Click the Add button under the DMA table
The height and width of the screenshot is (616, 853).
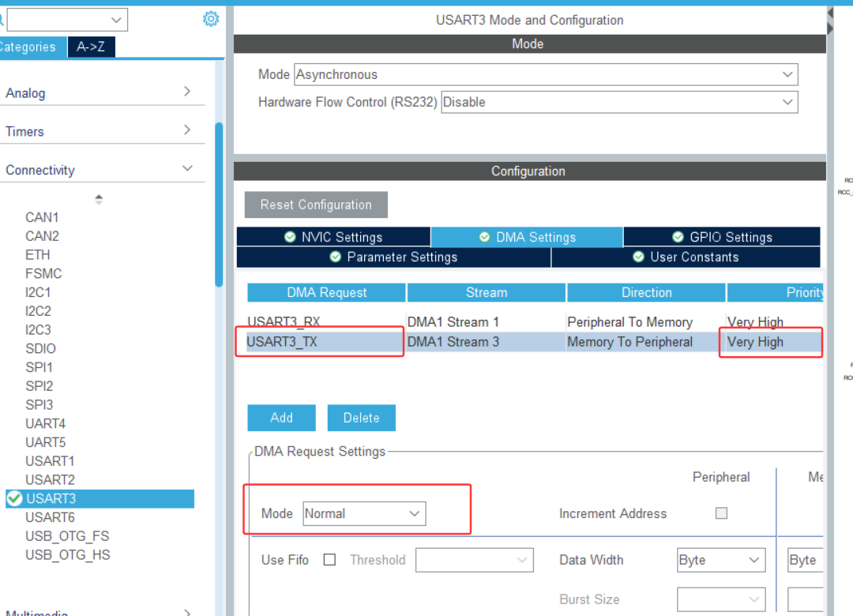point(281,417)
